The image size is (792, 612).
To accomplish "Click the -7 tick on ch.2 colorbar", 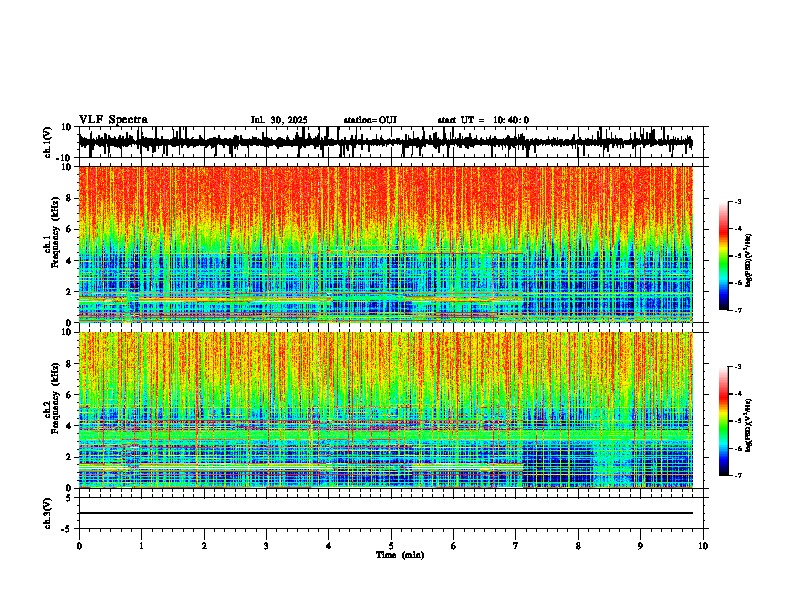I will (738, 475).
